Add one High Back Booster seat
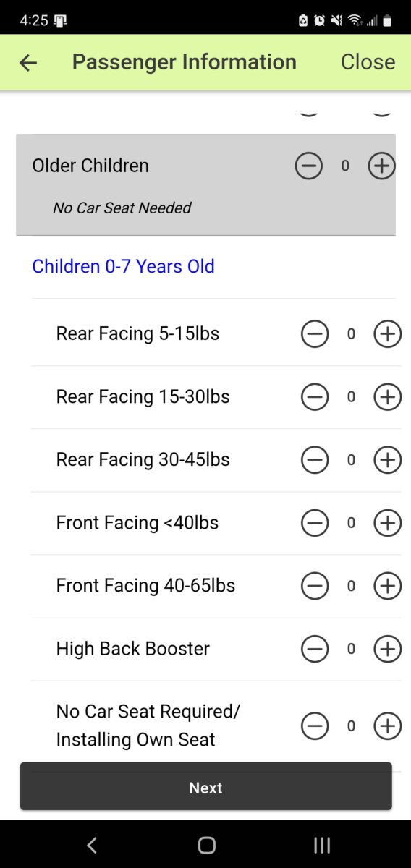 click(x=387, y=650)
